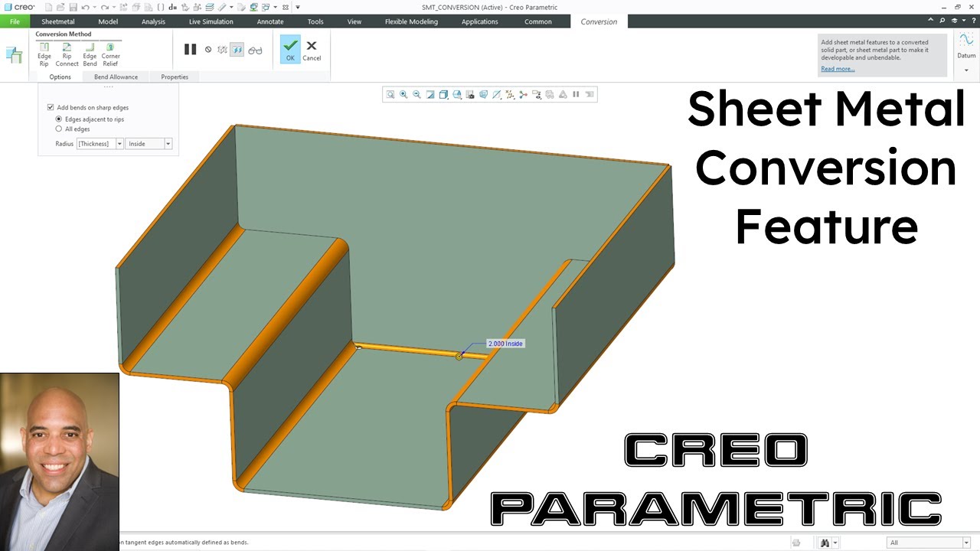Open the Options panel tab
The width and height of the screenshot is (980, 551).
(60, 77)
